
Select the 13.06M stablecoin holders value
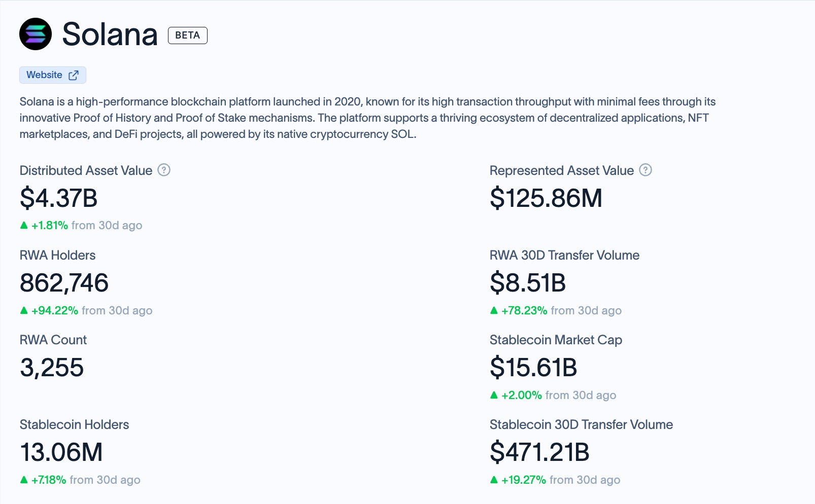[x=61, y=452]
